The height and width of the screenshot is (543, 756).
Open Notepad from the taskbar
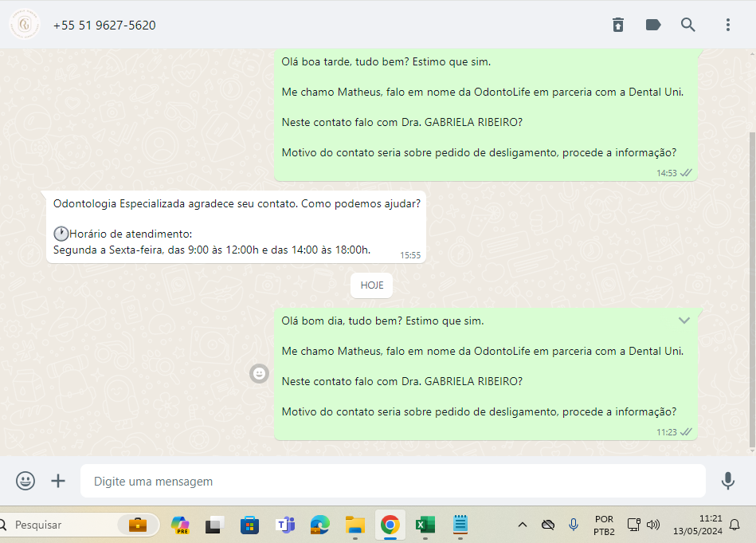tap(460, 525)
